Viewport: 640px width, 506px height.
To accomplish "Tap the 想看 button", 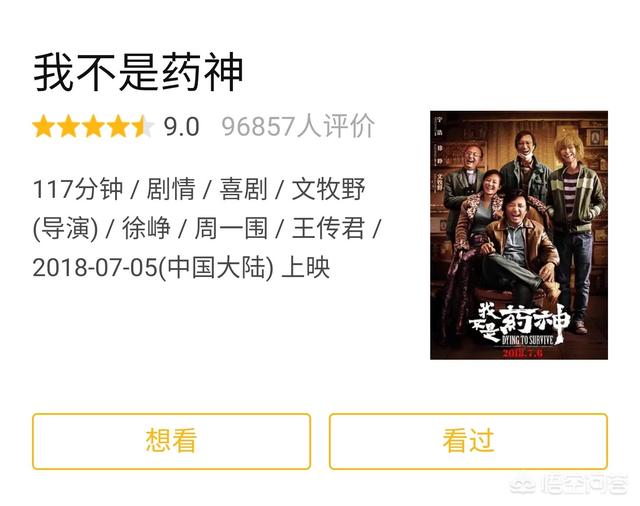I will click(171, 441).
